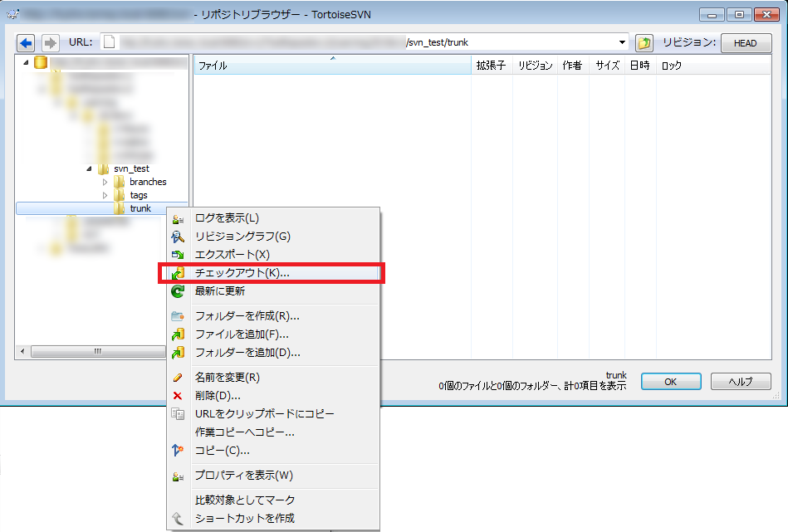Select 作業コピーへコピー... entry
788x532 pixels.
[273, 432]
